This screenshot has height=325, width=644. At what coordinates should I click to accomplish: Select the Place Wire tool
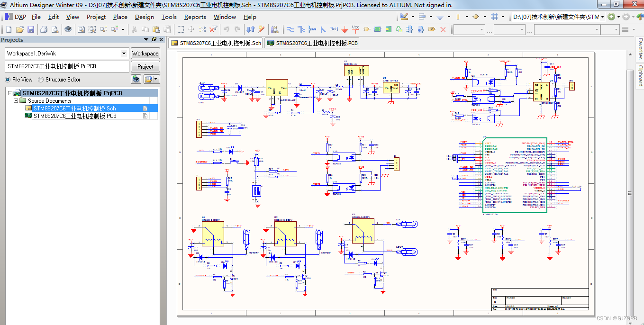click(x=290, y=29)
